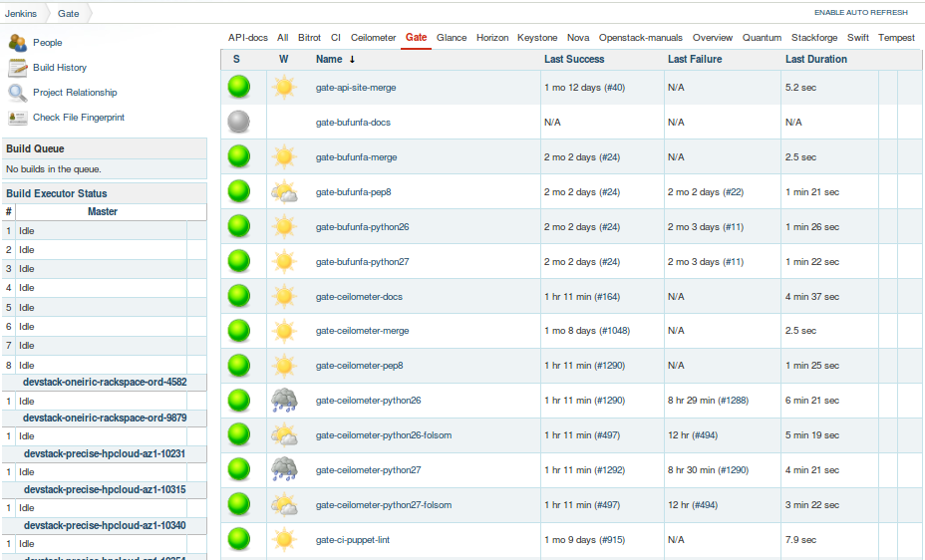Sort the table by Last Duration
This screenshot has height=560, width=925.
[x=816, y=59]
